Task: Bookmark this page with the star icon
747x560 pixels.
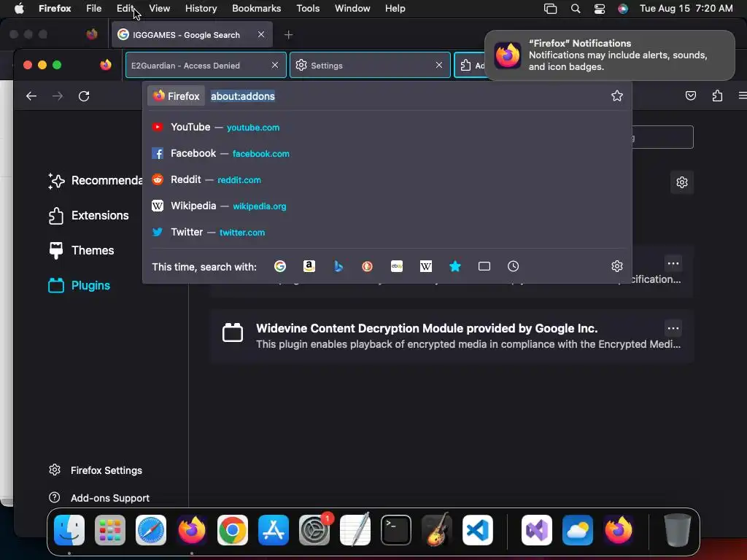Action: 617,96
